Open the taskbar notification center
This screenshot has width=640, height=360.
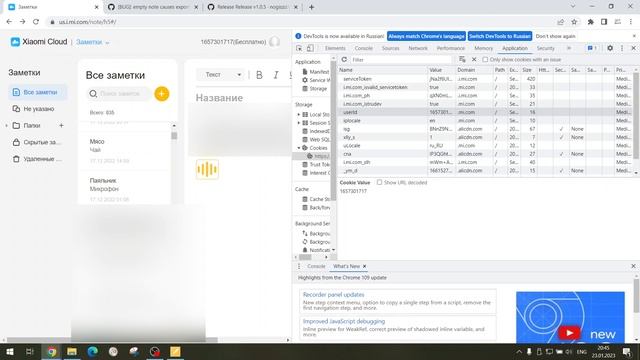point(627,351)
